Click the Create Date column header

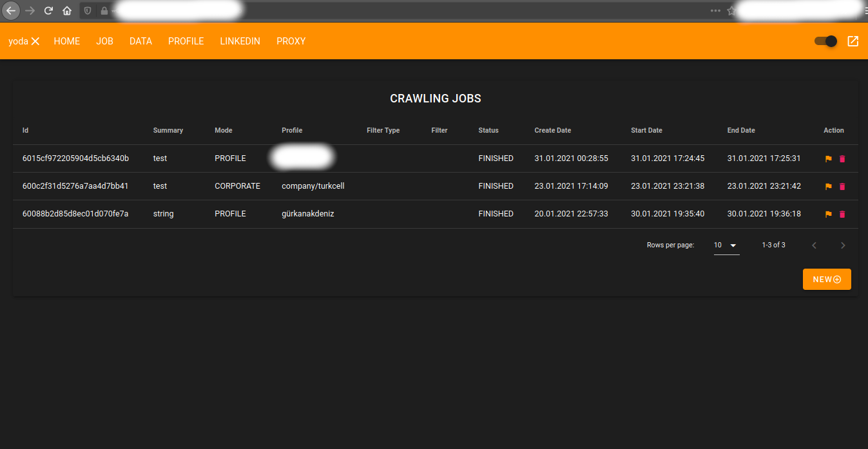(x=553, y=130)
